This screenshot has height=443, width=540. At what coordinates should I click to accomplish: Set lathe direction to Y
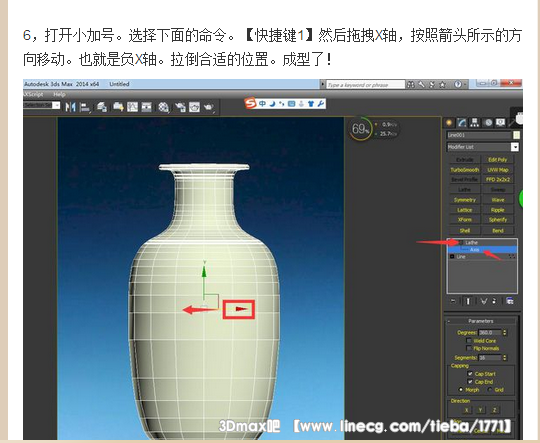click(x=480, y=410)
